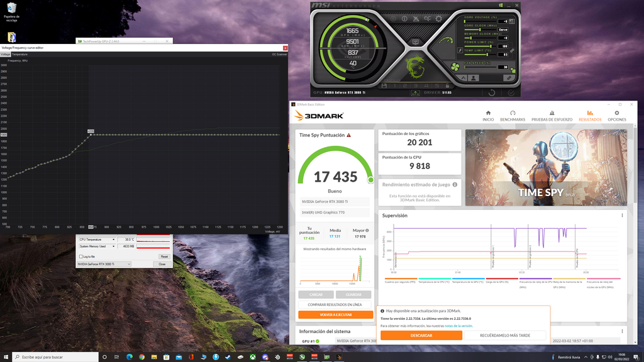Image resolution: width=644 pixels, height=362 pixels.
Task: Select the highlighted curve point at 1905 MHz
Action: 91,134
